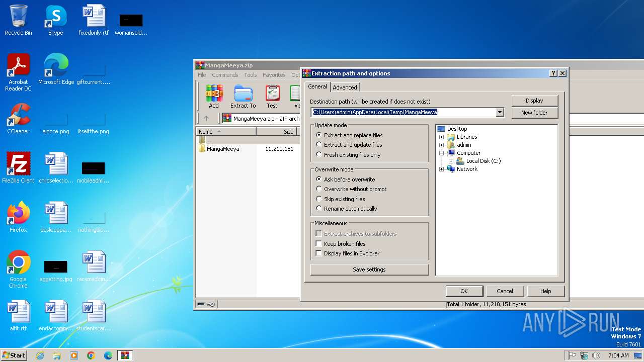Select Ask before overwrite option

(345, 179)
